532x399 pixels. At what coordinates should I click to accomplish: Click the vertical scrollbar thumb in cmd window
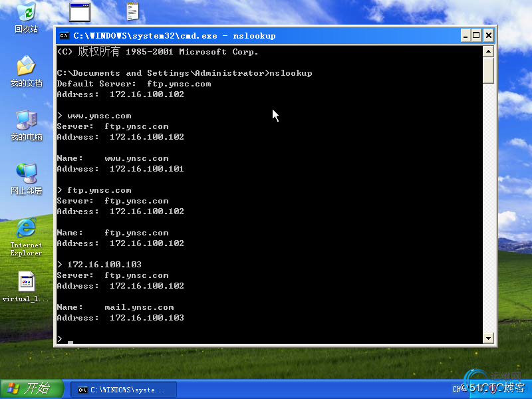pyautogui.click(x=488, y=70)
